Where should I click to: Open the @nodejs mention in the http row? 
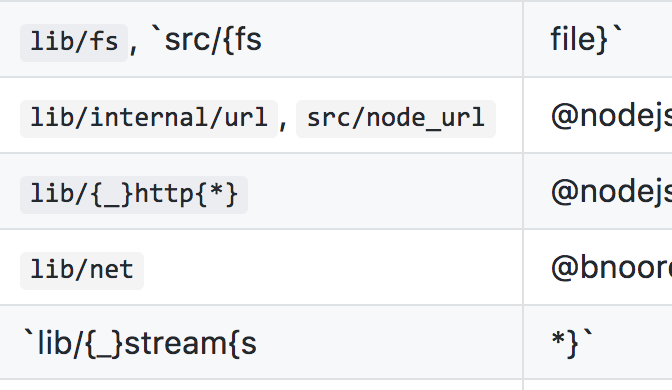coord(612,192)
